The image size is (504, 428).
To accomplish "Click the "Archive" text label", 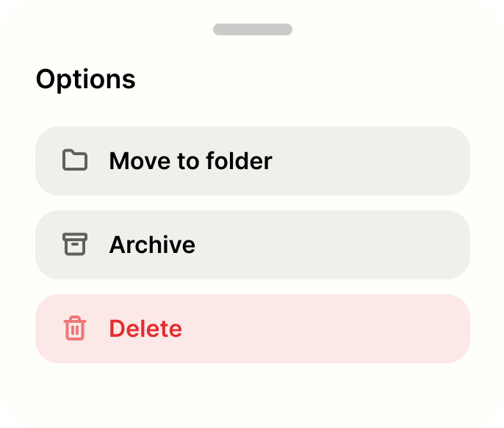I will pyautogui.click(x=152, y=245).
